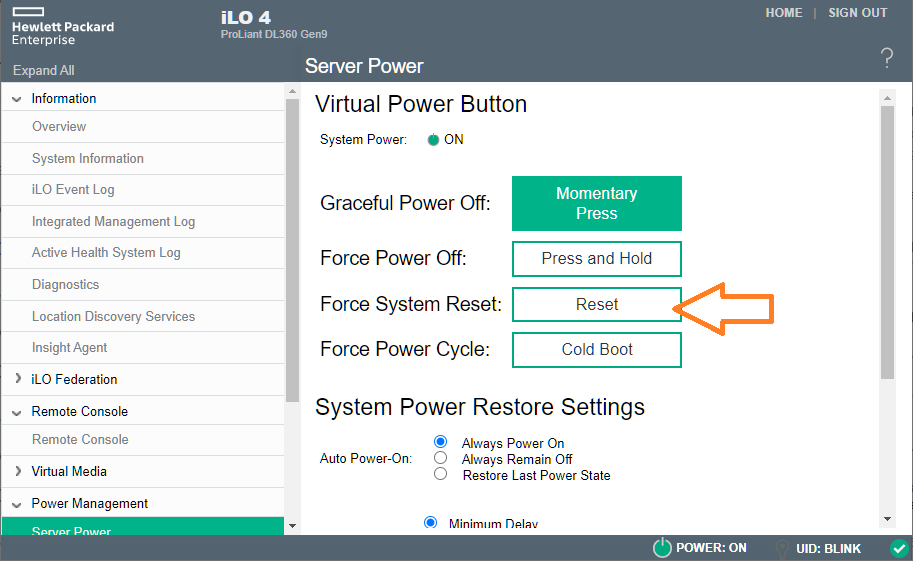The width and height of the screenshot is (913, 561).
Task: Click the UID location pin icon
Action: [783, 549]
